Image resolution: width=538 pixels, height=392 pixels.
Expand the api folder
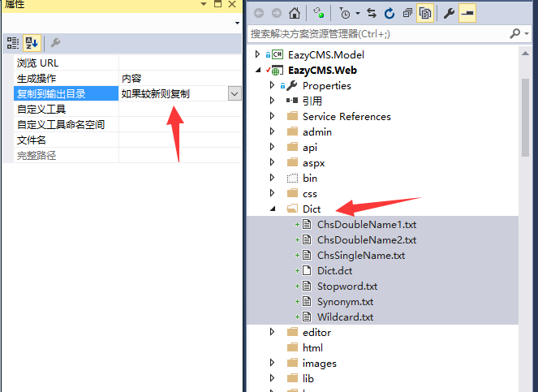click(x=272, y=147)
